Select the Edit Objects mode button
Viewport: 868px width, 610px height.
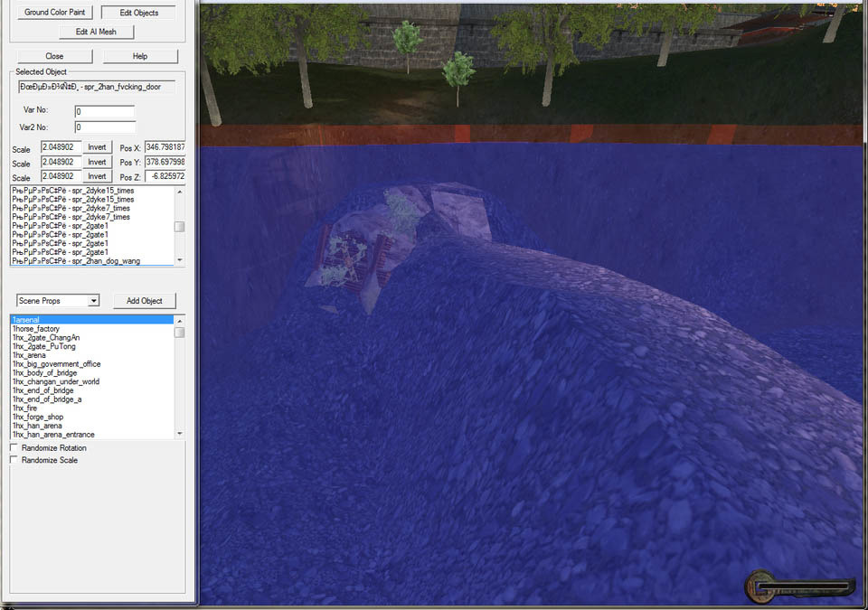point(138,13)
